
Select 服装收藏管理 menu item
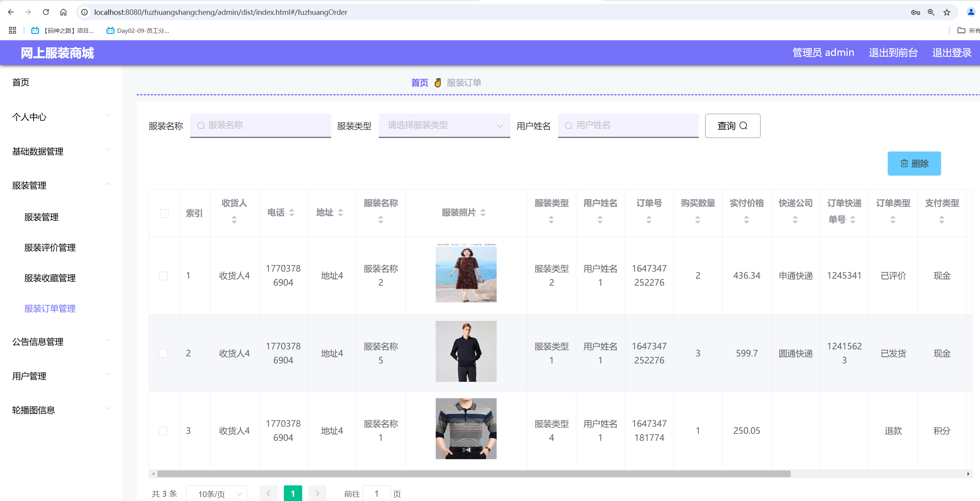click(x=50, y=278)
